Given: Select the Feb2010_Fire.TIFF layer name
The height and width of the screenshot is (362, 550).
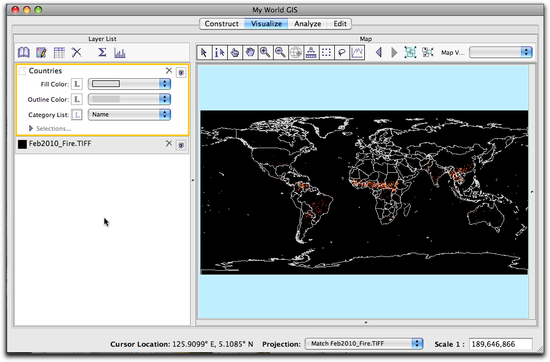Looking at the screenshot, I should coord(60,143).
